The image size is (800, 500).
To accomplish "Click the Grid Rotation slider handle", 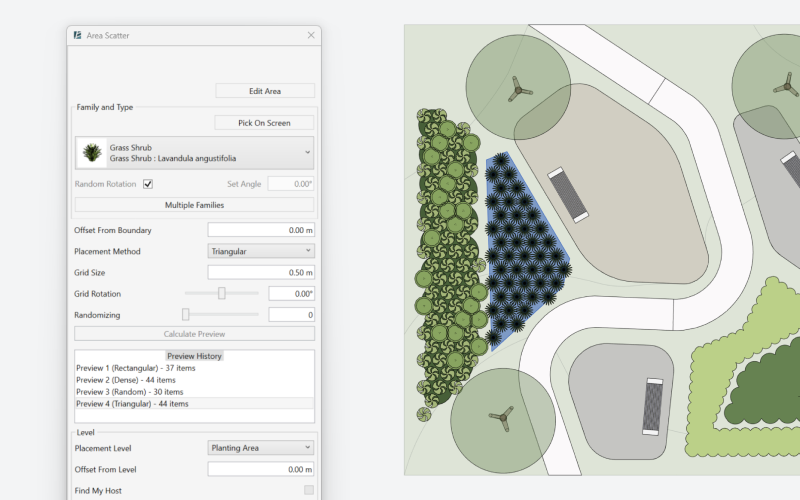I will pyautogui.click(x=222, y=294).
